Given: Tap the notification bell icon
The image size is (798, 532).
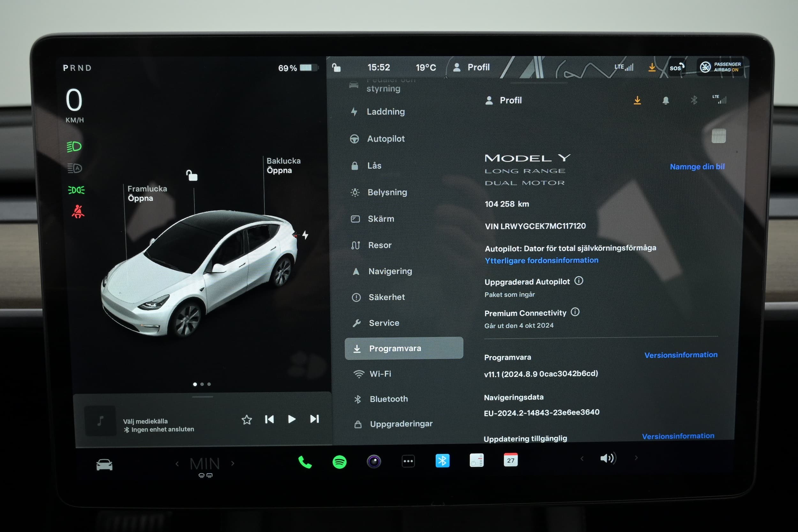Looking at the screenshot, I should (x=666, y=101).
